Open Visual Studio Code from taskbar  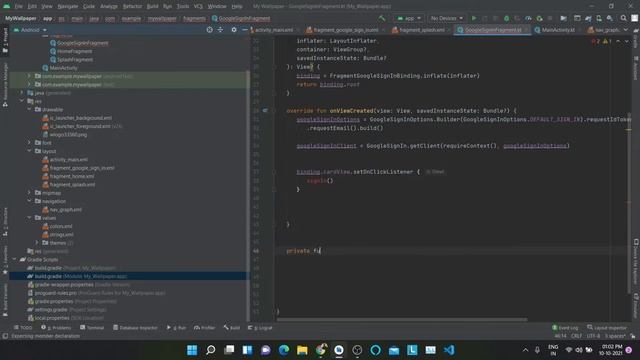[449, 350]
